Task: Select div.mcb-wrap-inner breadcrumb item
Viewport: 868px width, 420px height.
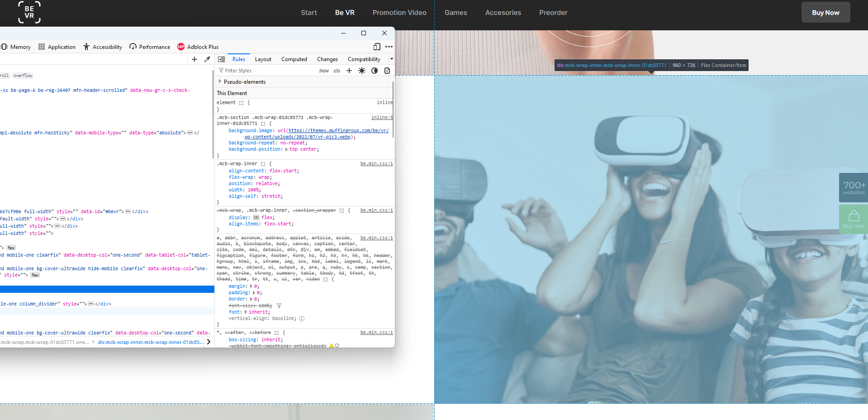Action: (151, 342)
